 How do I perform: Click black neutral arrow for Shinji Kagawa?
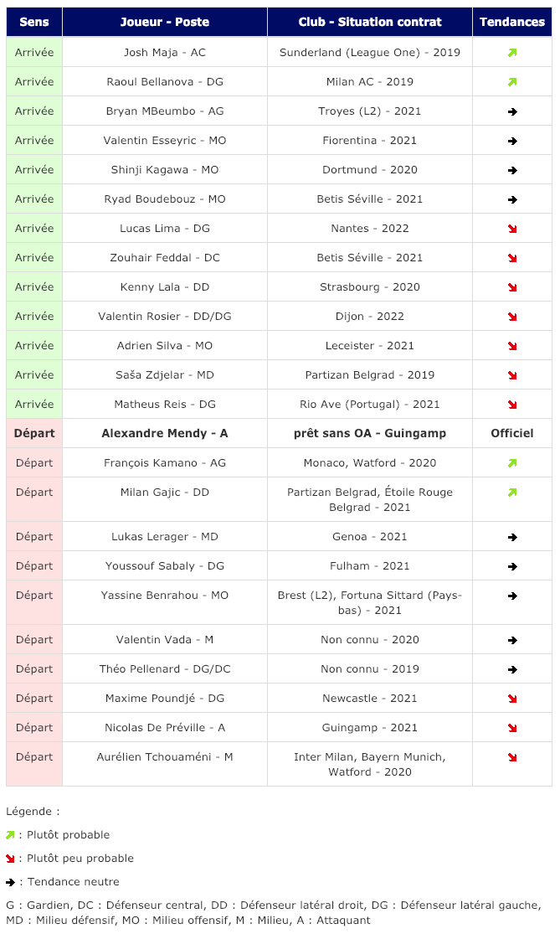point(512,170)
